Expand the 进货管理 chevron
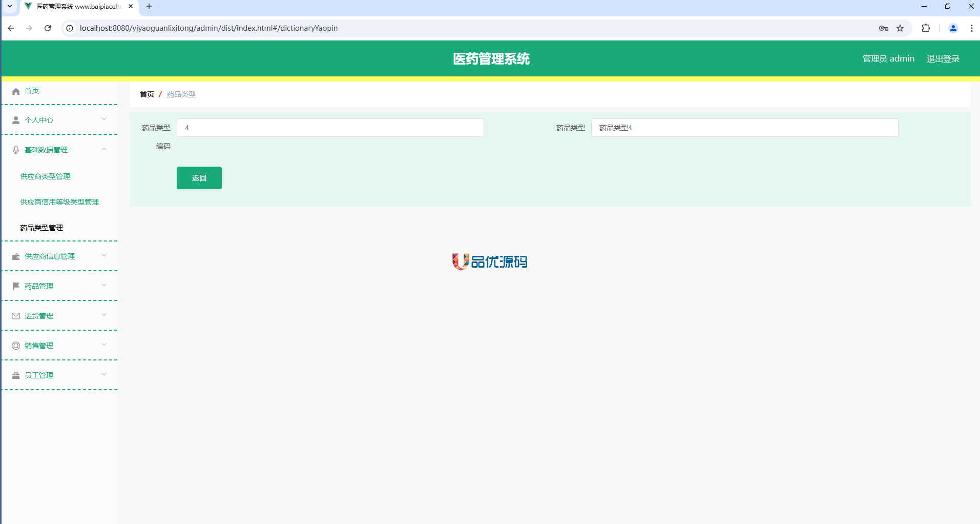The image size is (980, 524). 104,315
